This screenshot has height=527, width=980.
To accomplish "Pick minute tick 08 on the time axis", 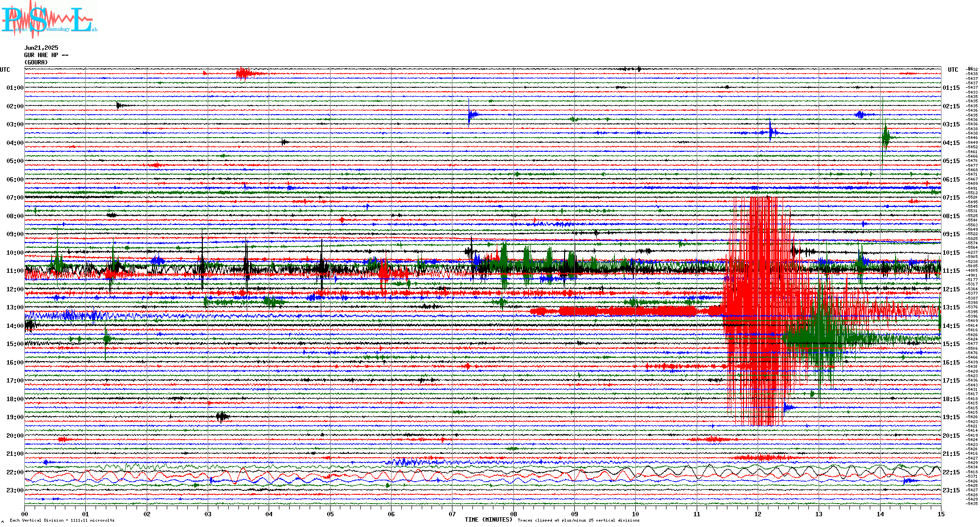I will (x=513, y=514).
